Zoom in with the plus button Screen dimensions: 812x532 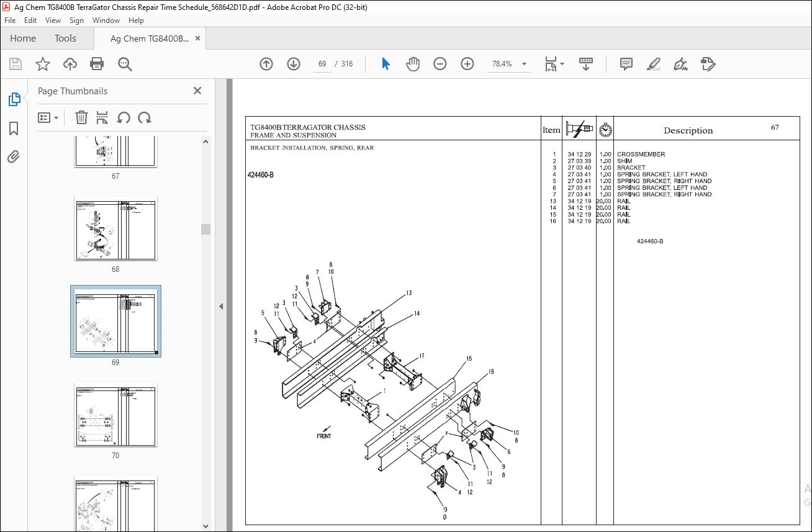(x=467, y=64)
